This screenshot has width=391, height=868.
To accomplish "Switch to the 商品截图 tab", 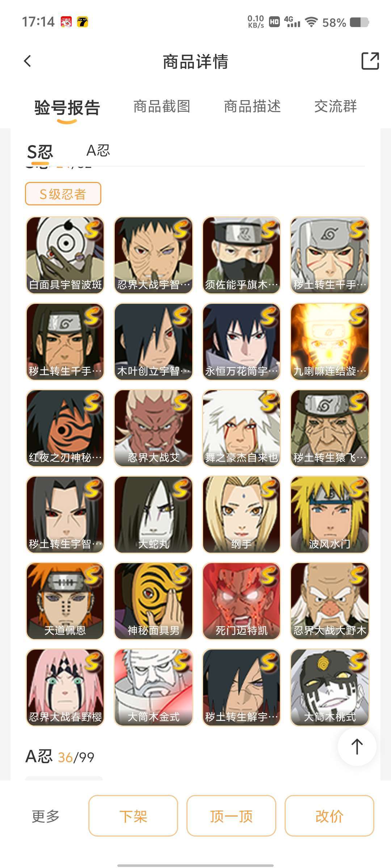I will 162,107.
